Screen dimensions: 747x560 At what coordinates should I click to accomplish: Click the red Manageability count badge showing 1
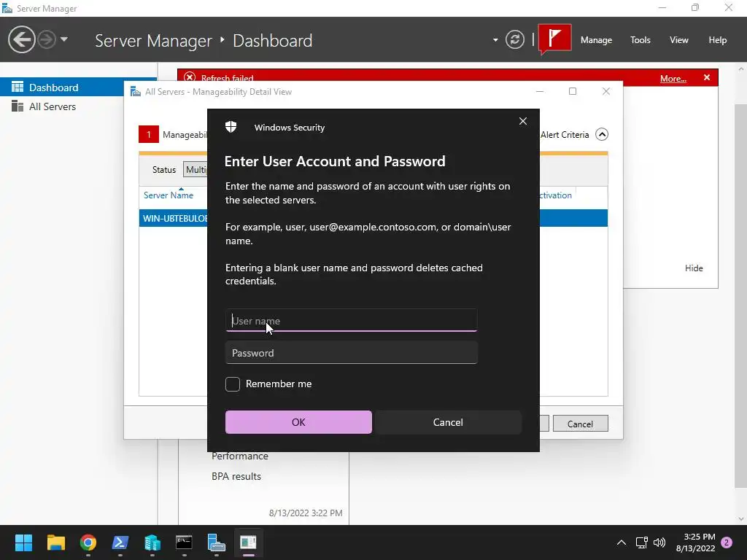(x=149, y=134)
